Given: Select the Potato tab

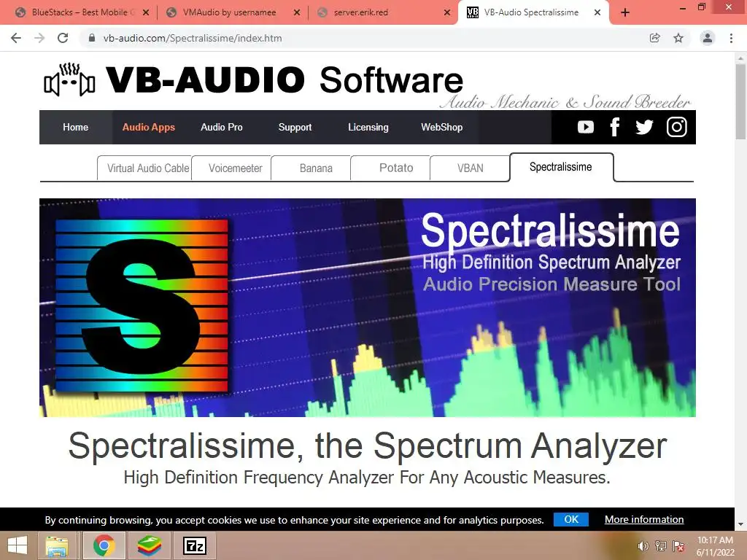Looking at the screenshot, I should [391, 168].
